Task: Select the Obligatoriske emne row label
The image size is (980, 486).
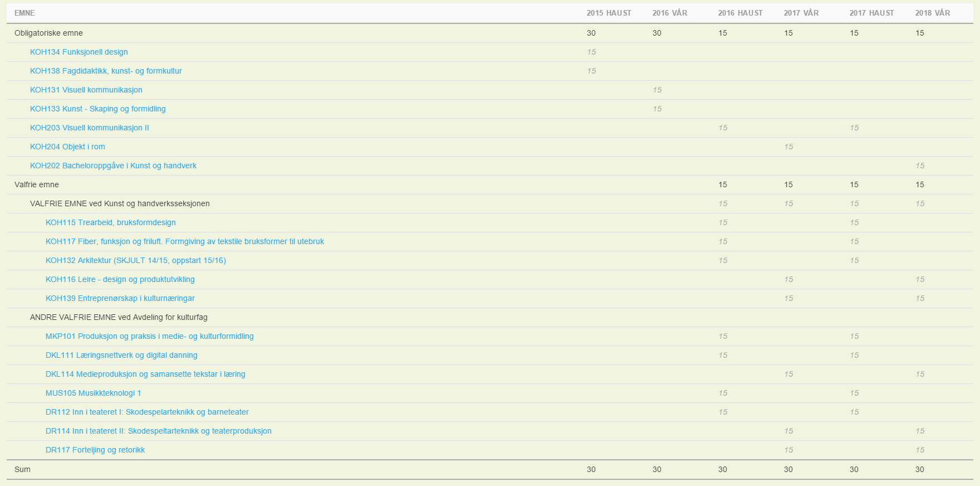Action: (x=48, y=33)
